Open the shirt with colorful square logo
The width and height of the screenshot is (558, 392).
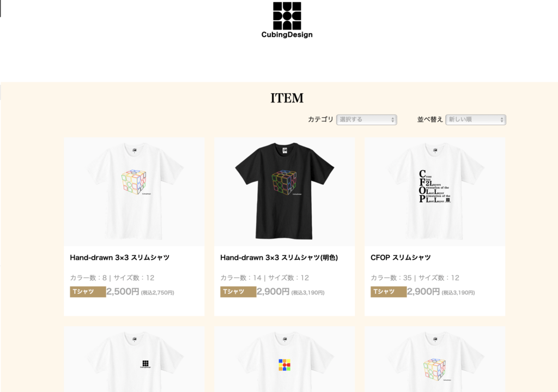284,359
